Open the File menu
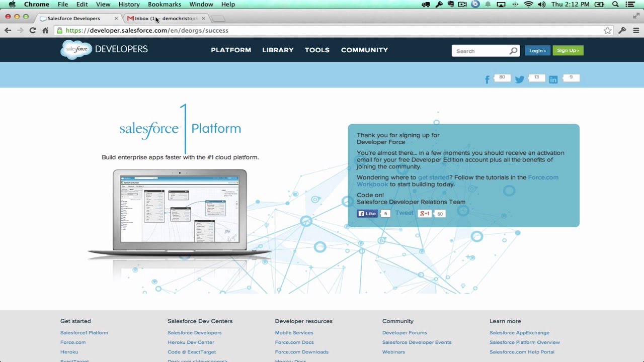Screen dimensions: 644x362 coord(63,4)
